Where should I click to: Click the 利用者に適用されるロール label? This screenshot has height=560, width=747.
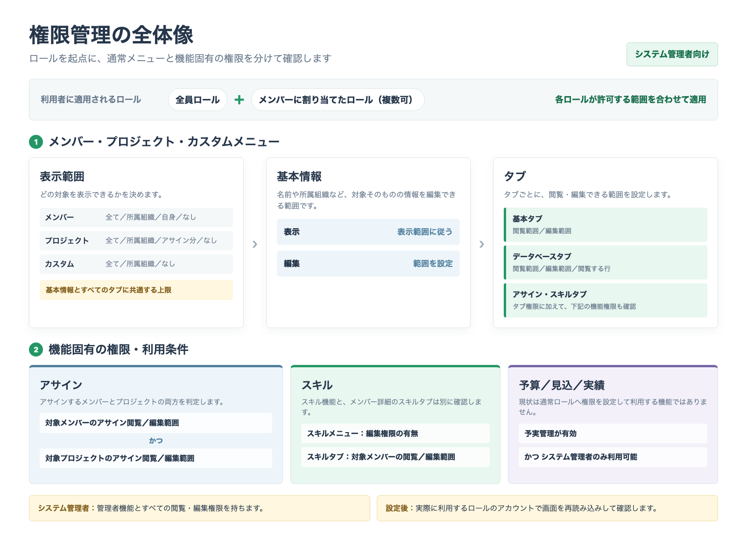pos(91,99)
